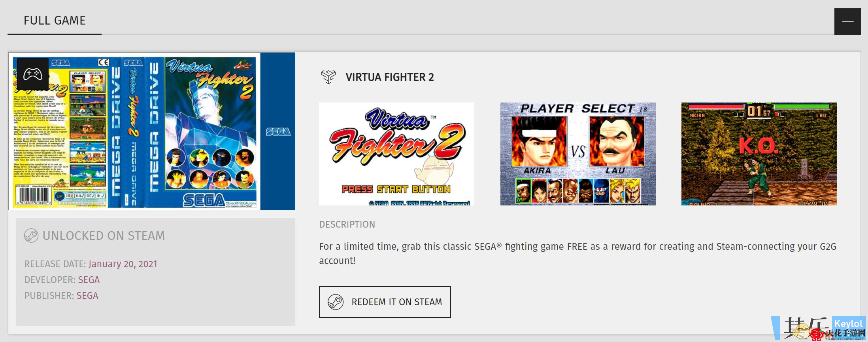Click the gamepad icon on the cover art
This screenshot has height=342, width=868.
[x=33, y=74]
